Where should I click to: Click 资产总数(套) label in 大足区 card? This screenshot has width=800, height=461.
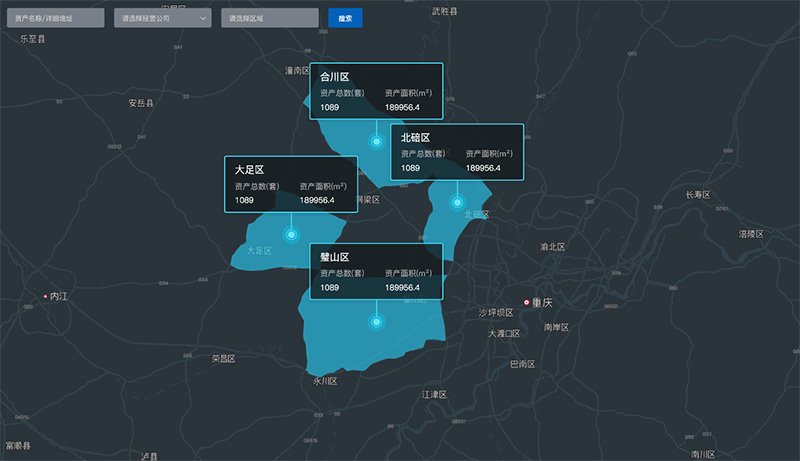(x=257, y=186)
